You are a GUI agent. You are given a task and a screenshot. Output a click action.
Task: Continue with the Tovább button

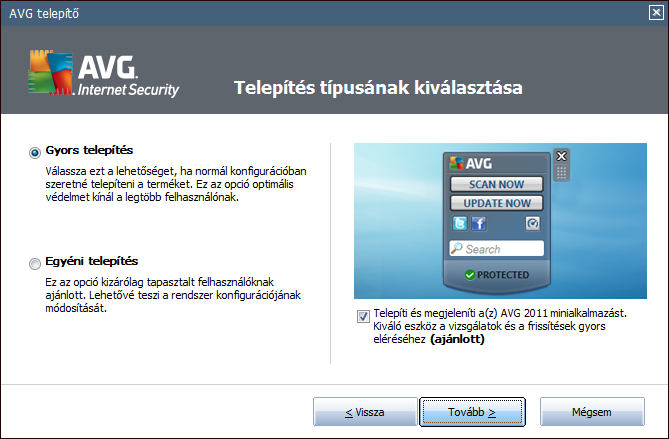click(x=472, y=412)
